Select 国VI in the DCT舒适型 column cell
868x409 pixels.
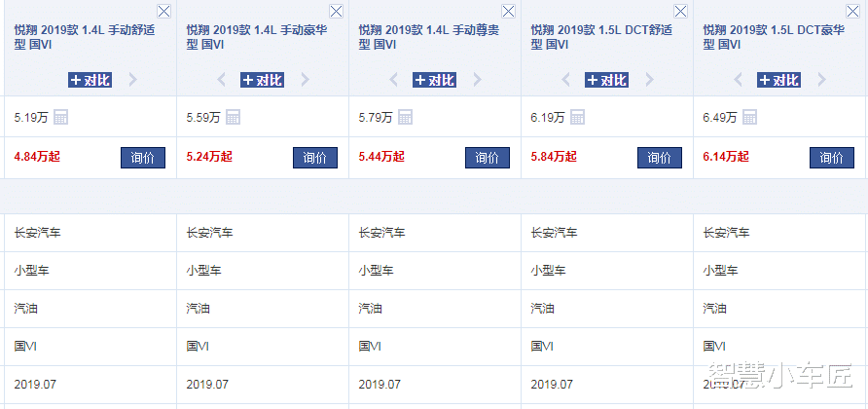coord(542,347)
